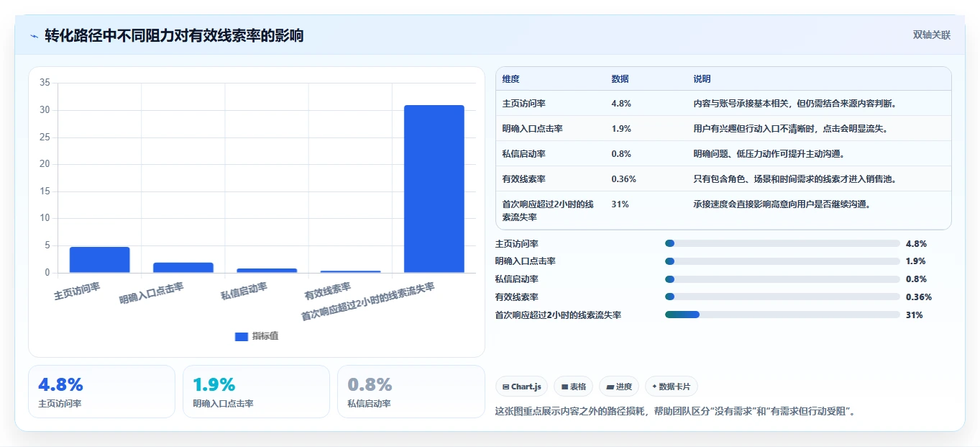980x447 pixels.
Task: Click the 首次响应超过2小时的线索流失率 progress bar
Action: 782,315
